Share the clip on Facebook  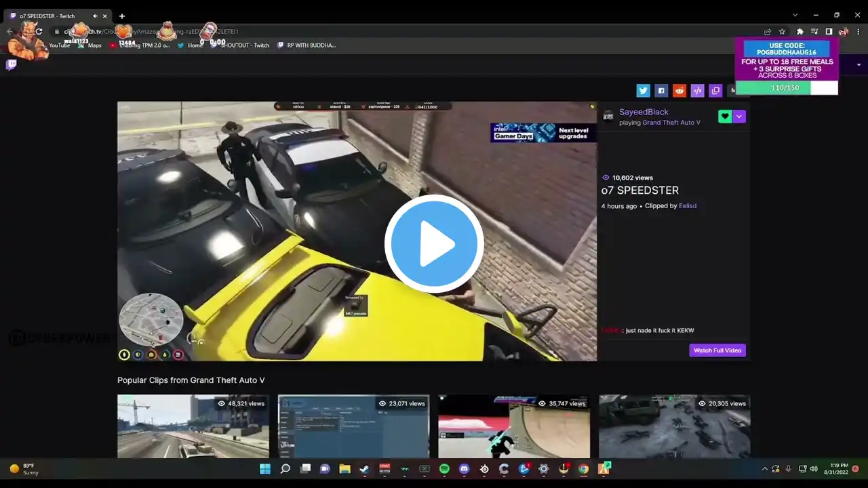[661, 91]
